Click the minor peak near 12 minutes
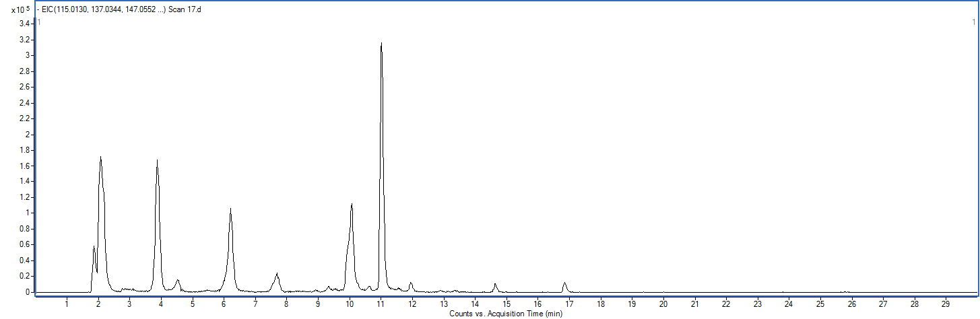This screenshot has height=319, width=980. click(x=411, y=283)
